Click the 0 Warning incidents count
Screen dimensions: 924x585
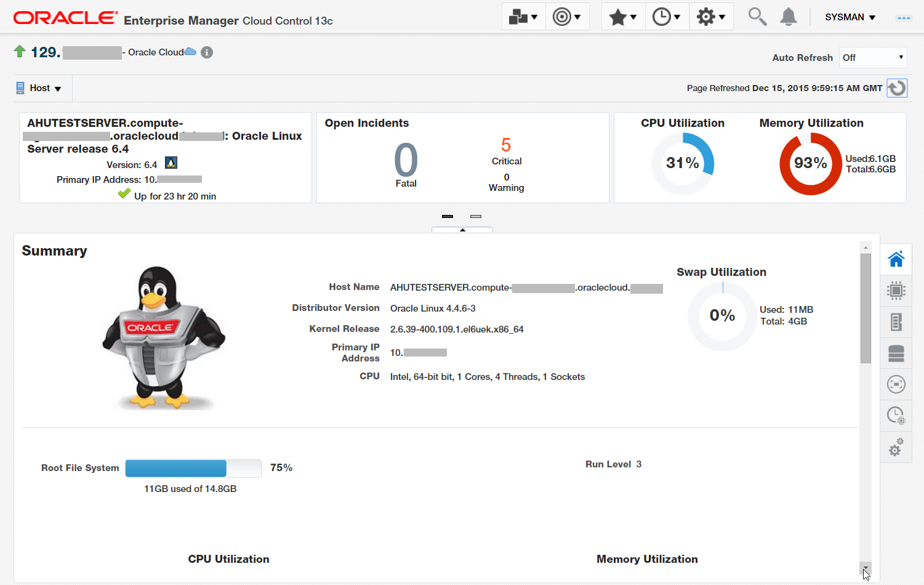coord(507,177)
